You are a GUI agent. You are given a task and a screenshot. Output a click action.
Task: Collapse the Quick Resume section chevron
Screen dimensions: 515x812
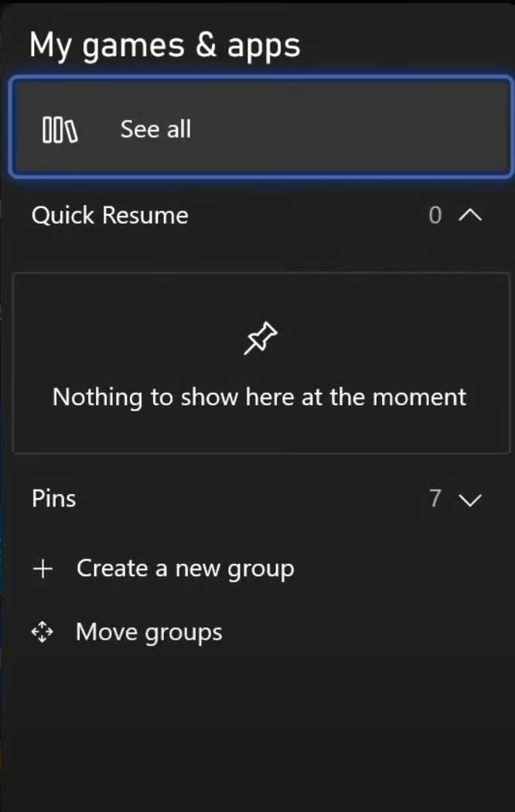pyautogui.click(x=470, y=215)
